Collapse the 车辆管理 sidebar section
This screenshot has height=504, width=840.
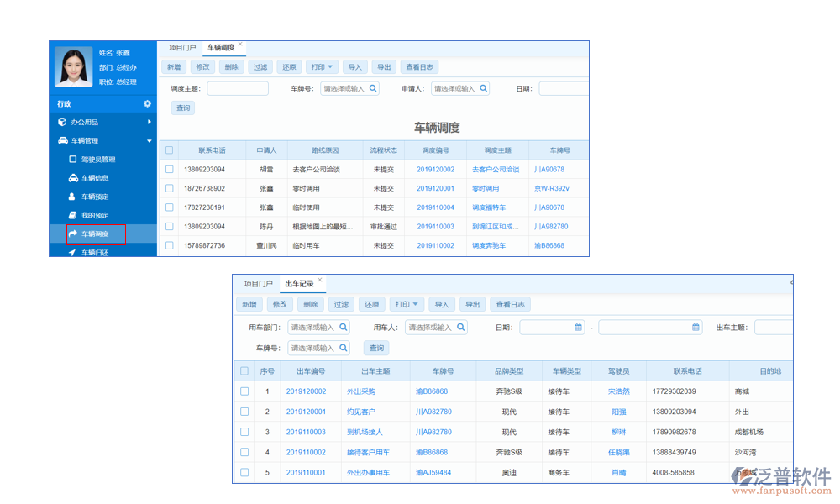[149, 141]
